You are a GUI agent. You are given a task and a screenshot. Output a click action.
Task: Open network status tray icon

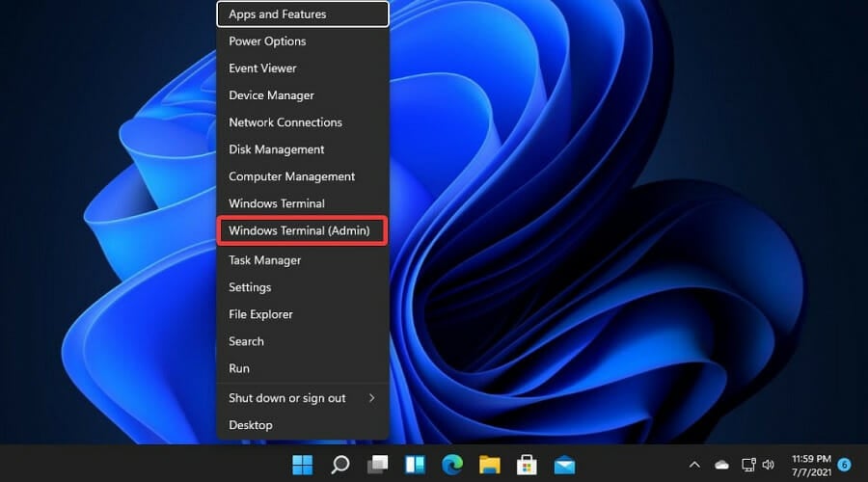[746, 464]
